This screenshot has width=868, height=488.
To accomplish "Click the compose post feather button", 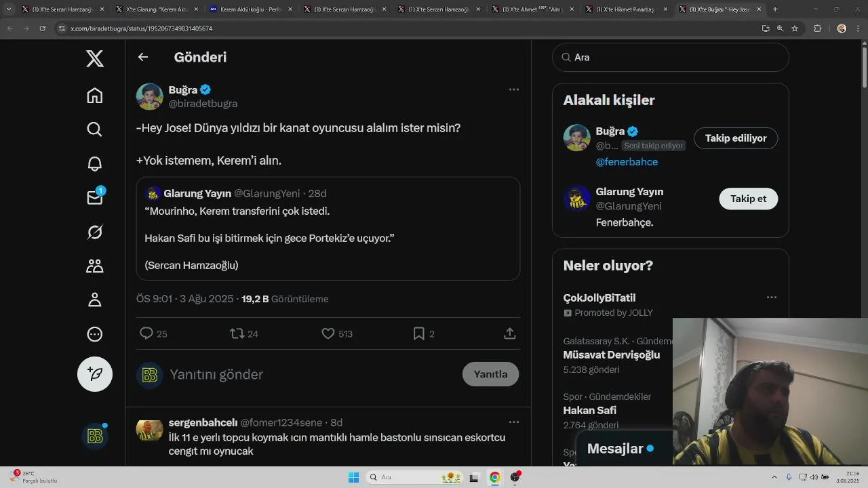I will 95,374.
